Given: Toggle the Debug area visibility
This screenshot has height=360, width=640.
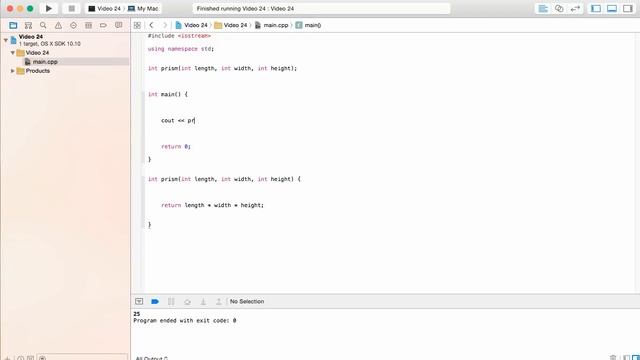Looking at the screenshot, I should click(612, 9).
